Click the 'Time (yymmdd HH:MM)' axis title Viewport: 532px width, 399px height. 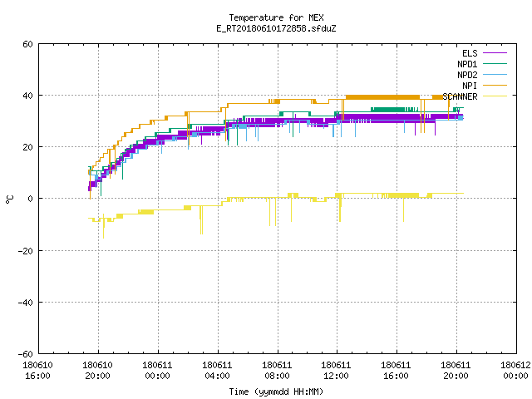[276, 392]
